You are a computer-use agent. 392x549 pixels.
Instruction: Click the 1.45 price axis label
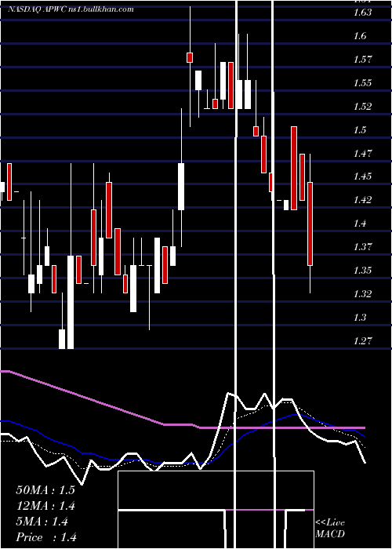coord(362,176)
